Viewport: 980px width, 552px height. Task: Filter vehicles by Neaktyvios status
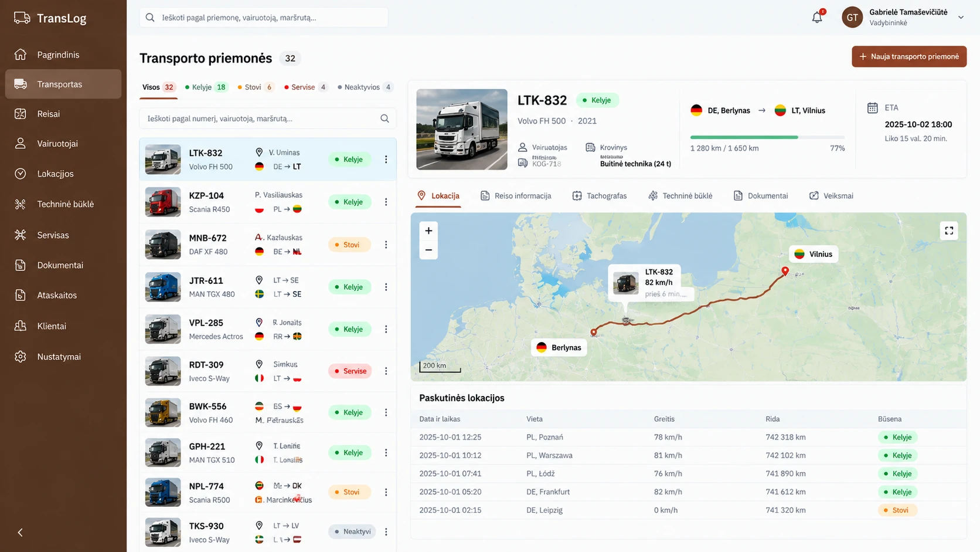point(365,87)
